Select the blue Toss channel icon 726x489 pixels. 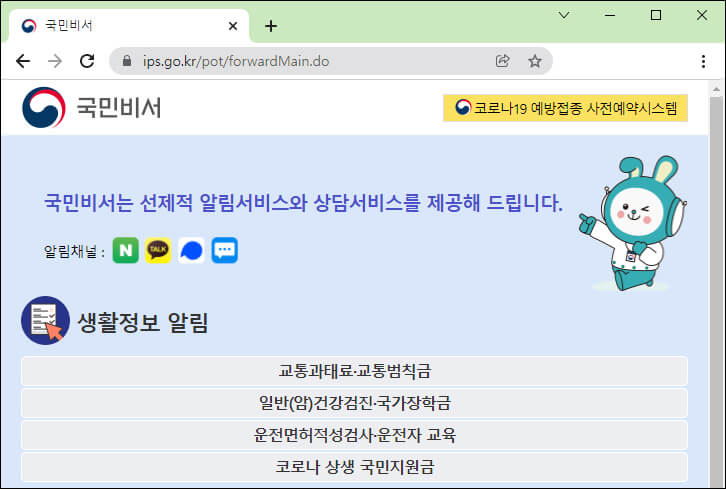coord(191,251)
